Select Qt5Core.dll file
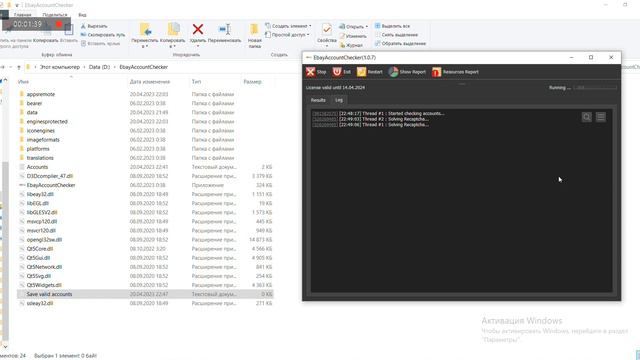 coord(40,249)
